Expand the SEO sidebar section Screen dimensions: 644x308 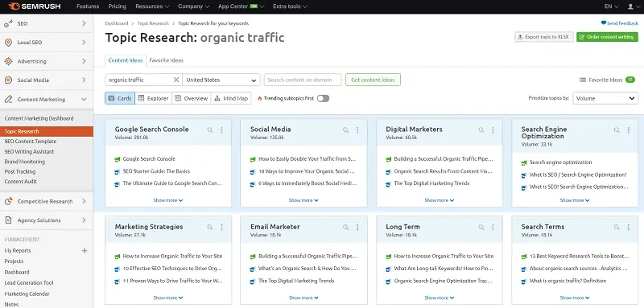[84, 24]
